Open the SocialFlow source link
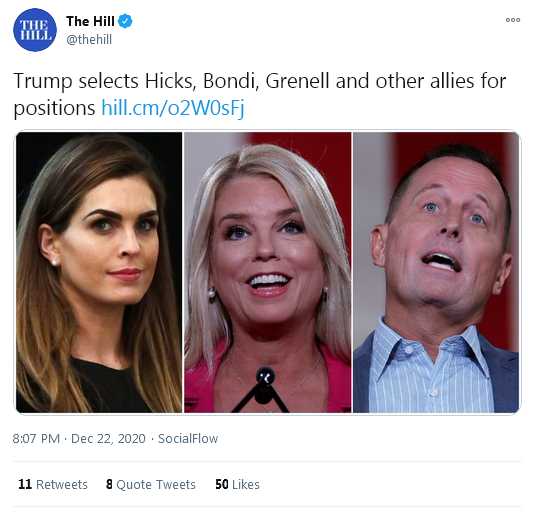The image size is (535, 514). [x=188, y=439]
